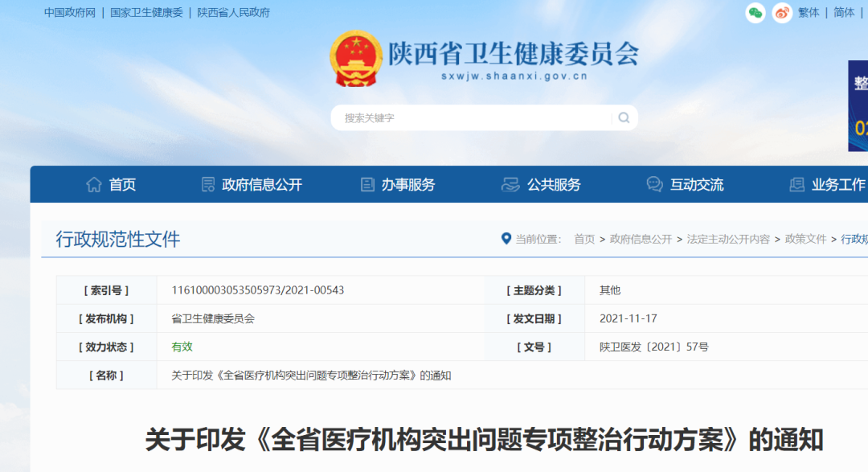868x472 pixels.
Task: Switch to 繁体 Traditional Chinese
Action: 809,13
